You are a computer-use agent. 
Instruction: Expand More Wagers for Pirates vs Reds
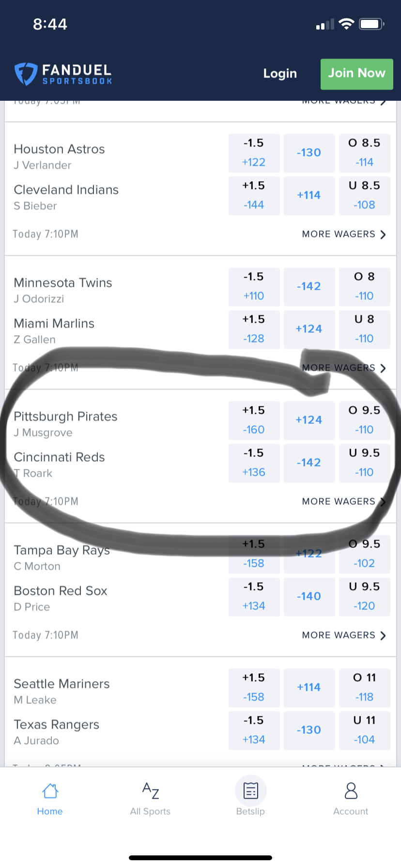click(343, 502)
